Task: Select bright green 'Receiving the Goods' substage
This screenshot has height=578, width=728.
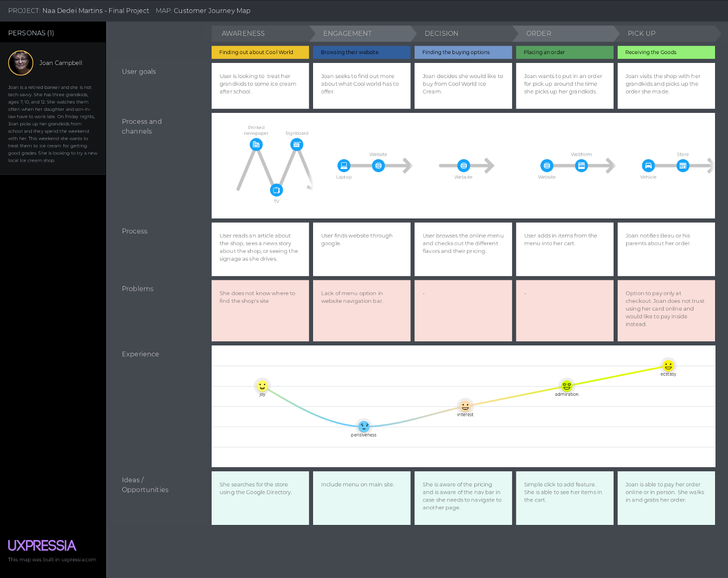Action: tap(666, 53)
